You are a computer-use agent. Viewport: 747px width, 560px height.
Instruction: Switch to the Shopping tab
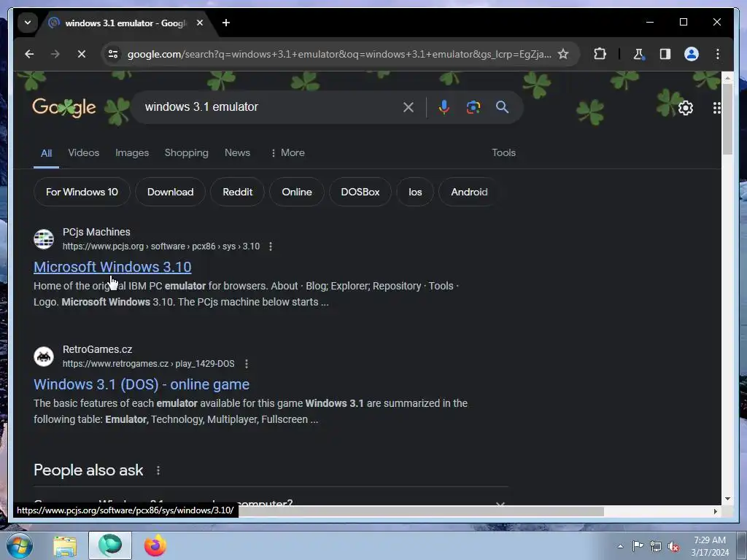(x=186, y=153)
